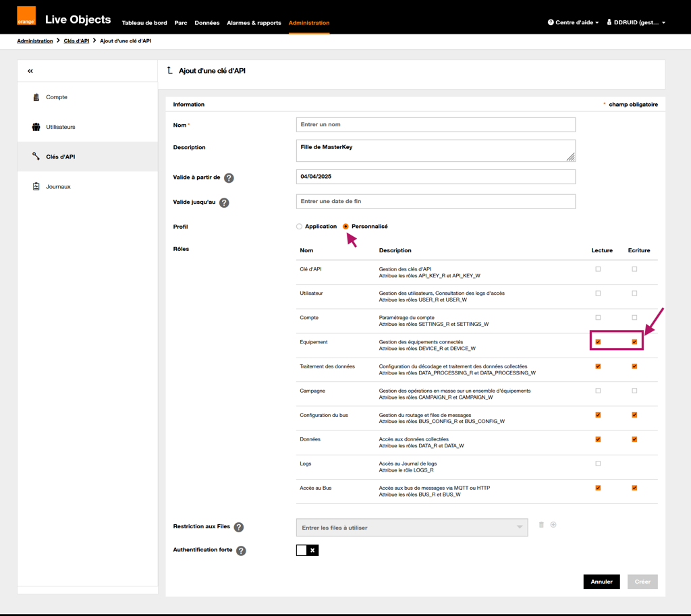Screen dimensions: 691x616
Task: Click the Clés d'API key icon
Action: tap(36, 157)
